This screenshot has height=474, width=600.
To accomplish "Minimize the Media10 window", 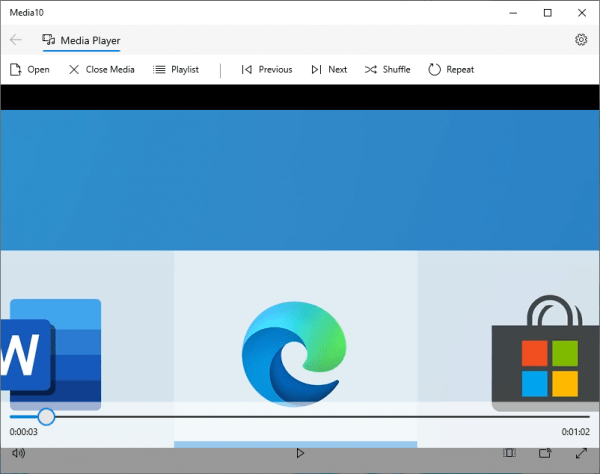I will tap(513, 13).
